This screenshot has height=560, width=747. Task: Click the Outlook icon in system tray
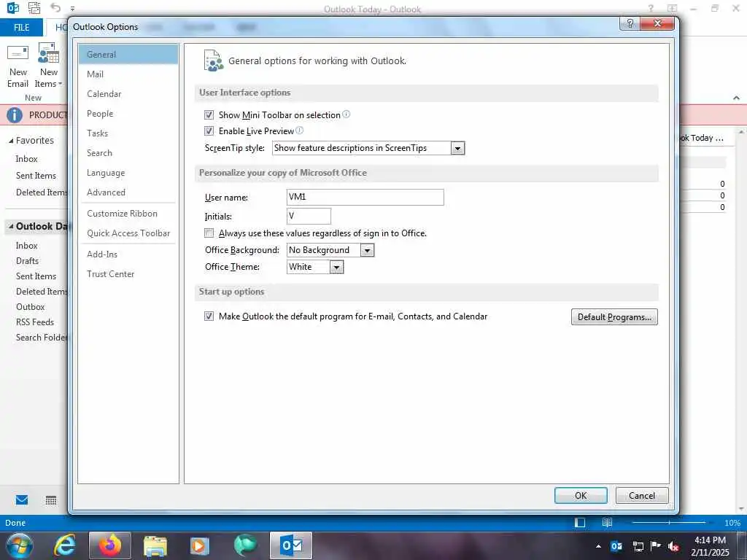point(616,545)
